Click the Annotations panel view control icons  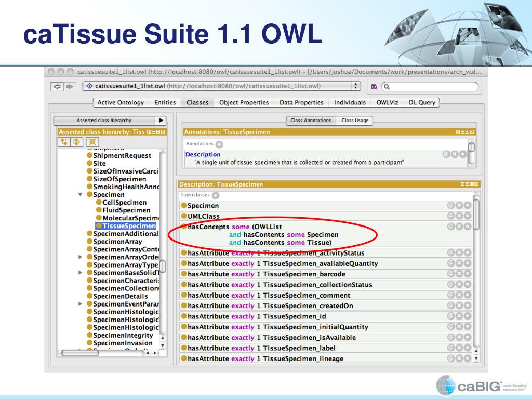[465, 131]
